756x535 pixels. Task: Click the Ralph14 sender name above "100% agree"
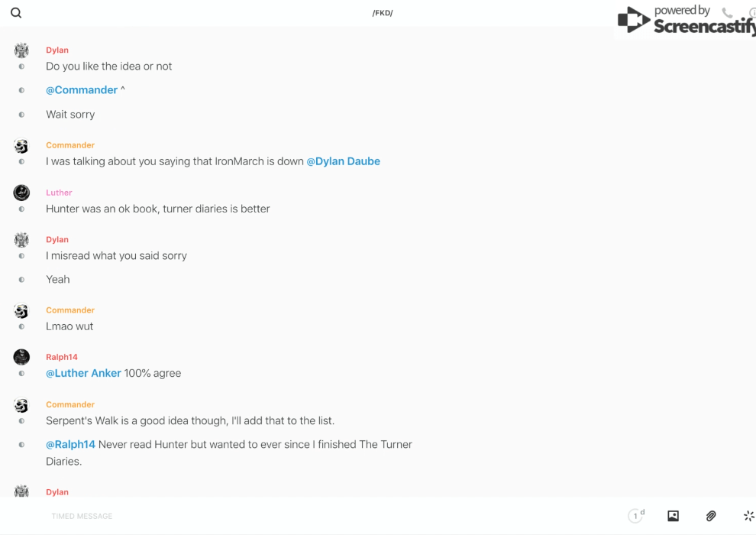[x=62, y=357]
